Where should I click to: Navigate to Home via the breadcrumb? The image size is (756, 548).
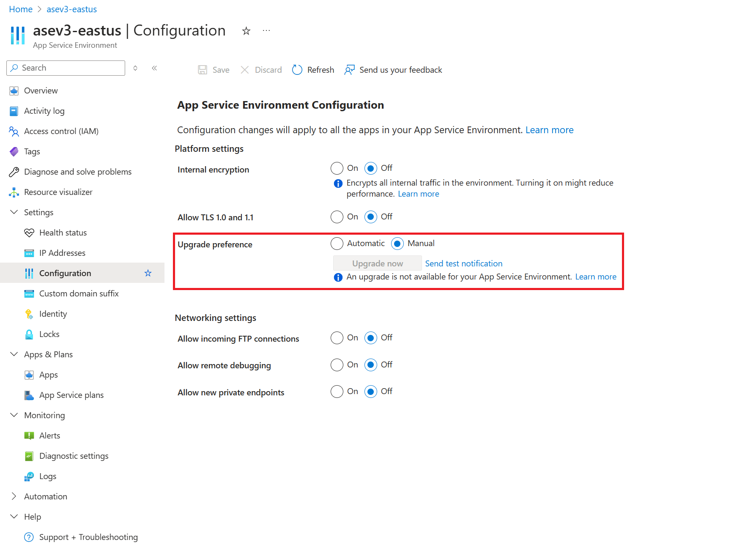tap(20, 9)
